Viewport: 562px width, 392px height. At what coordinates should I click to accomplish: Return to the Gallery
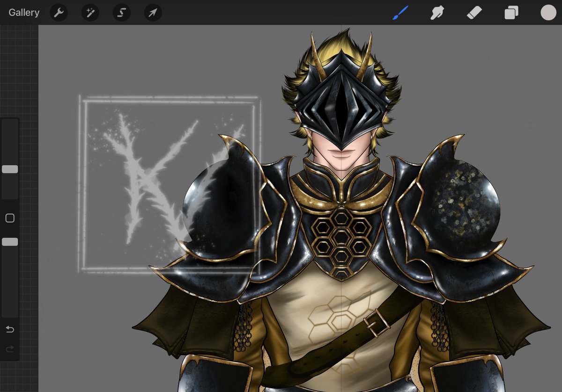click(x=23, y=13)
